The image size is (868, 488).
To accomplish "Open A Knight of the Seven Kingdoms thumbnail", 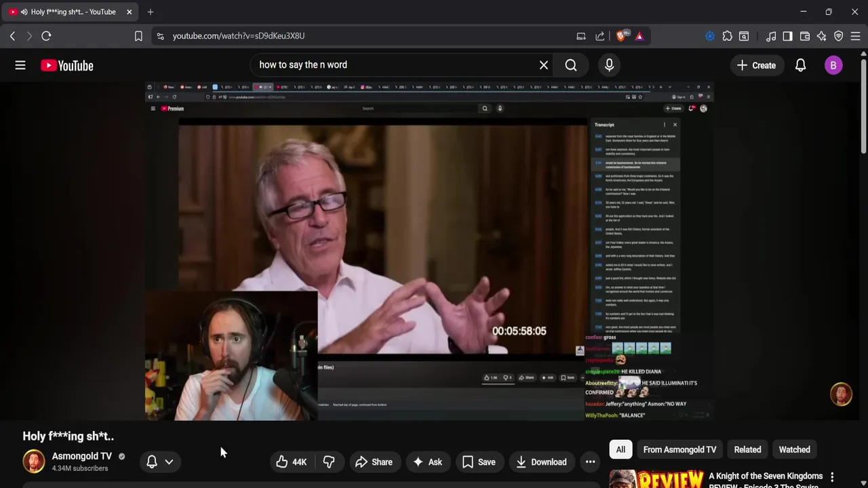I will coord(656,479).
